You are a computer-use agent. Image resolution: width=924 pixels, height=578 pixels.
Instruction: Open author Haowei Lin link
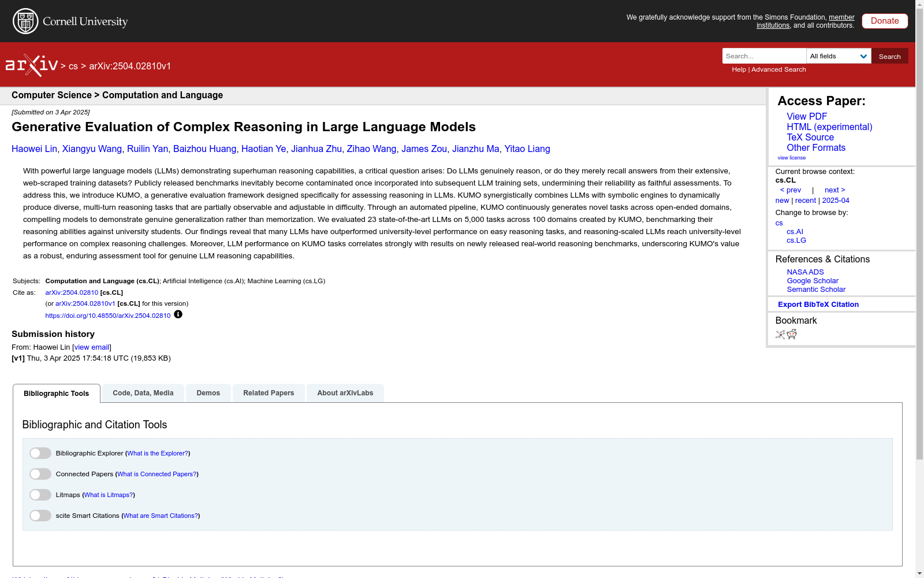(34, 149)
